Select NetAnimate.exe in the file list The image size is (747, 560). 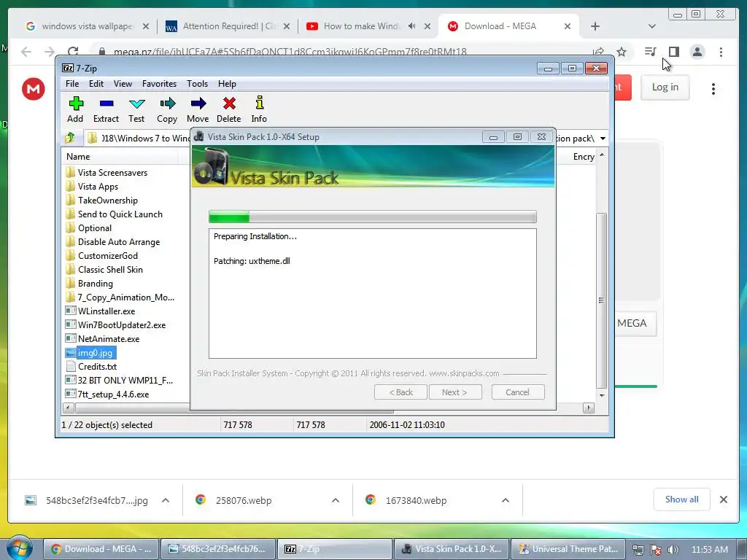[109, 338]
